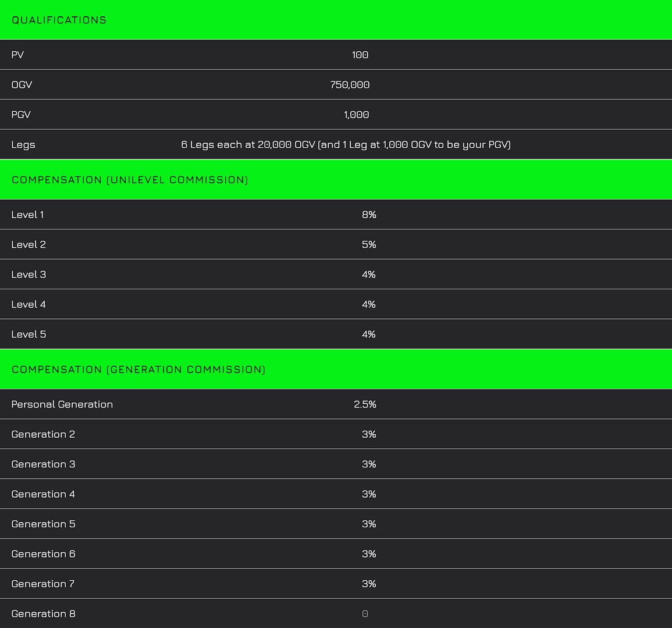672x628 pixels.
Task: Select the Personal Generation row label
Action: pyautogui.click(x=62, y=405)
